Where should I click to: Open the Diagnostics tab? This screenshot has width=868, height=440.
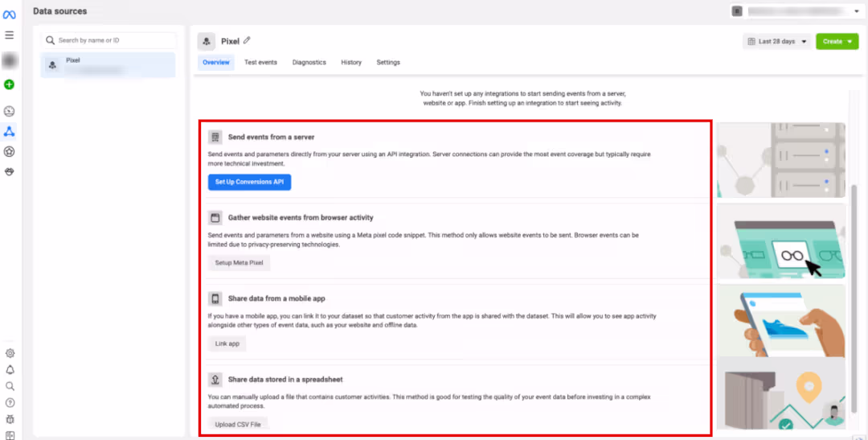pyautogui.click(x=309, y=63)
